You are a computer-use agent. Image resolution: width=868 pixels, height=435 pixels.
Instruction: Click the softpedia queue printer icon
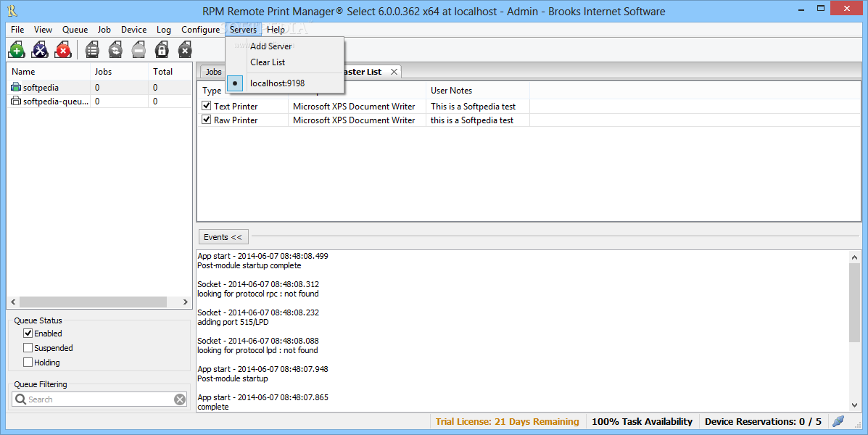[16, 88]
